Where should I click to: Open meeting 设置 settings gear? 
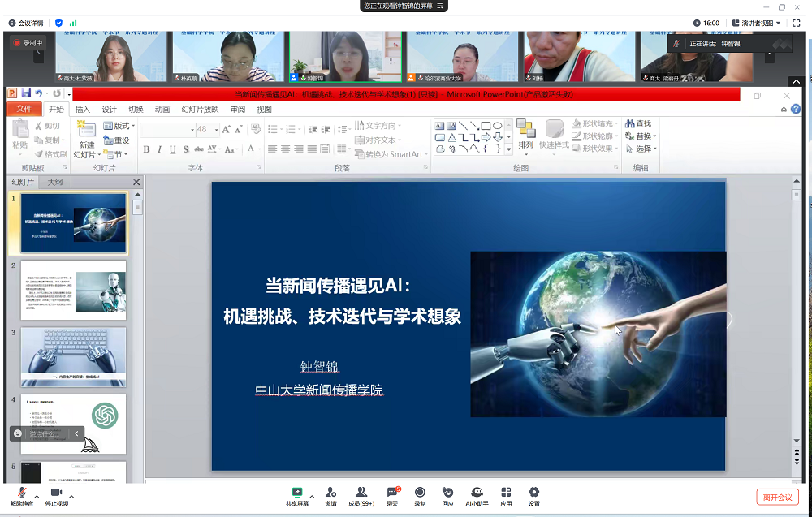point(533,493)
